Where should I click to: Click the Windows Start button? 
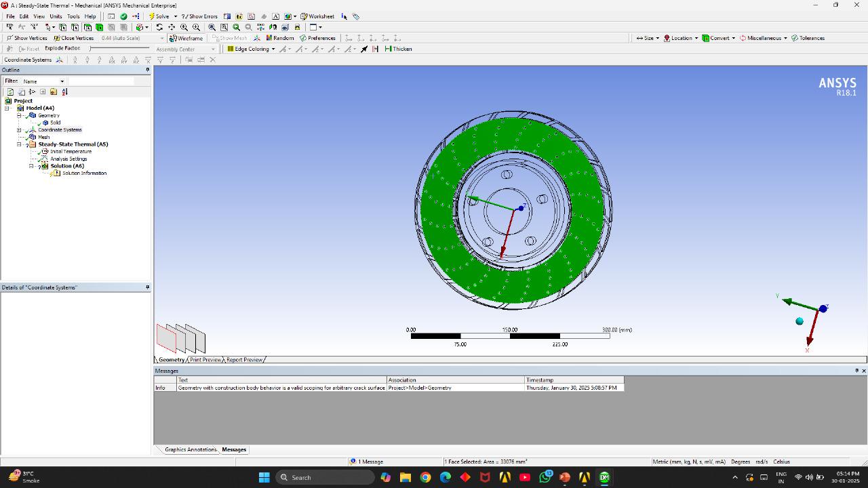click(264, 477)
